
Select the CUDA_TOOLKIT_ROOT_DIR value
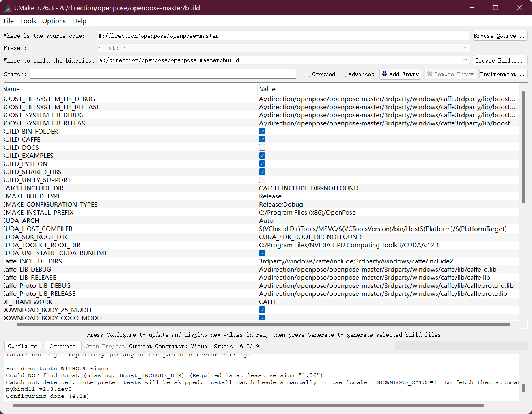click(x=349, y=245)
